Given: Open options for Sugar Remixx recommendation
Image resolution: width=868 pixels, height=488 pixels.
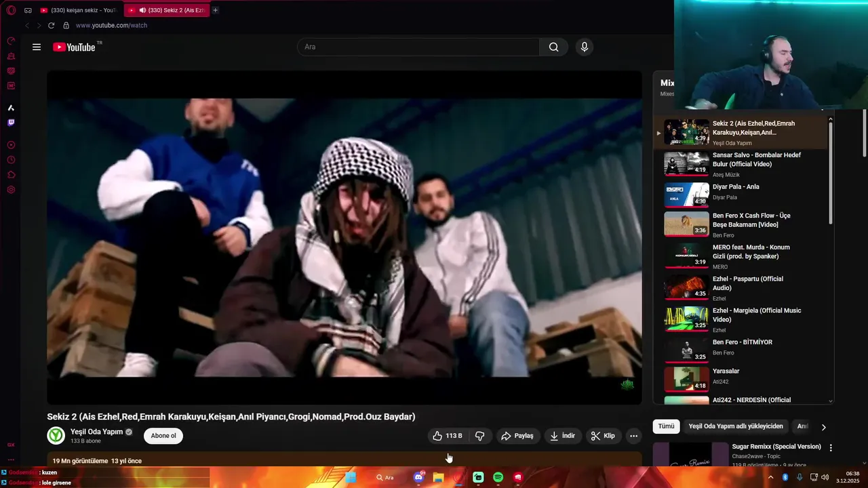Looking at the screenshot, I should (x=831, y=448).
